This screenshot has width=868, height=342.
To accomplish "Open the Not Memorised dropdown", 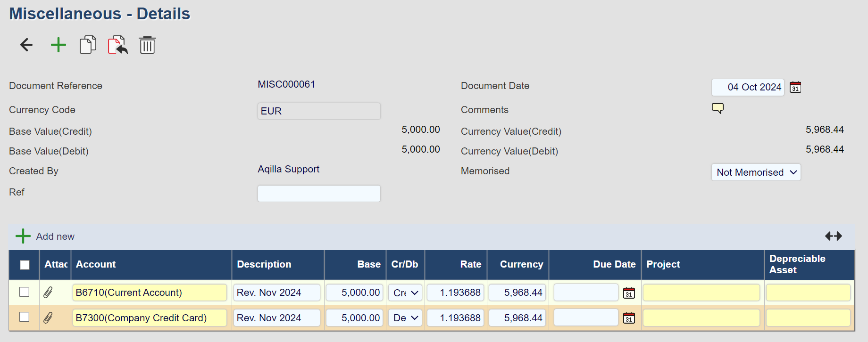I will pos(756,172).
